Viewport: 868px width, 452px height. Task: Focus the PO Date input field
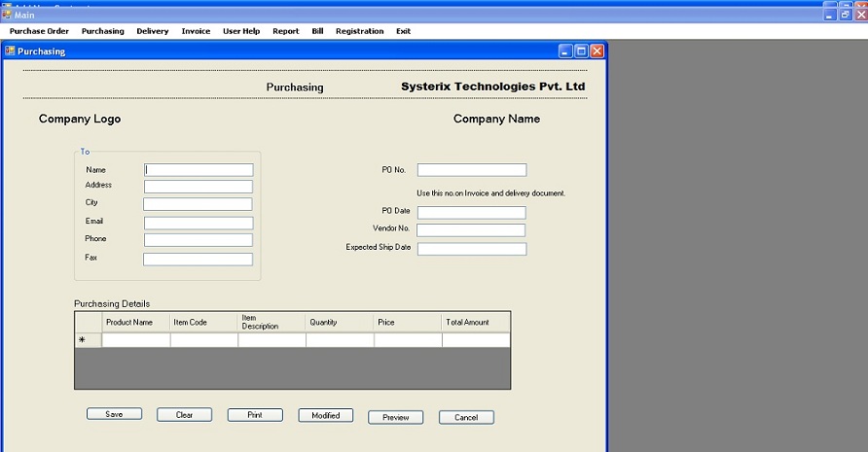472,213
